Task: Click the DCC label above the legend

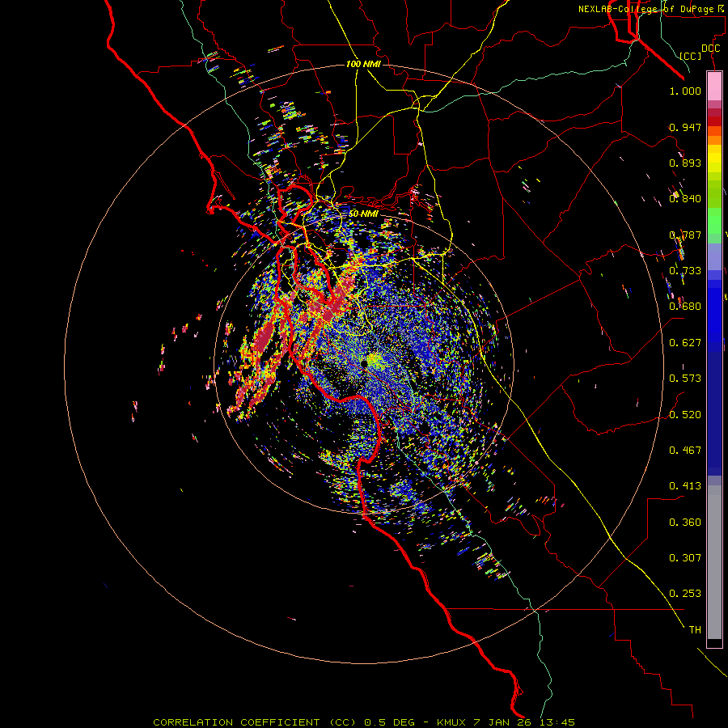Action: (x=710, y=49)
